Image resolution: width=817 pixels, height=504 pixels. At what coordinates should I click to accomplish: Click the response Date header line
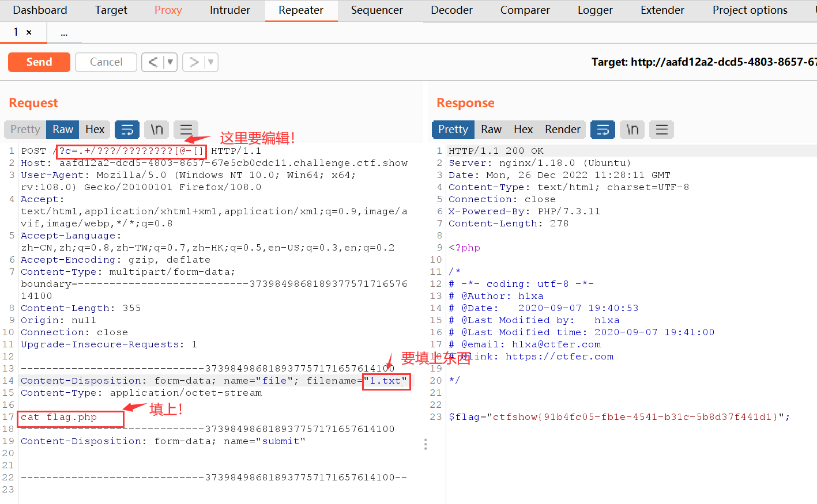[x=559, y=175]
